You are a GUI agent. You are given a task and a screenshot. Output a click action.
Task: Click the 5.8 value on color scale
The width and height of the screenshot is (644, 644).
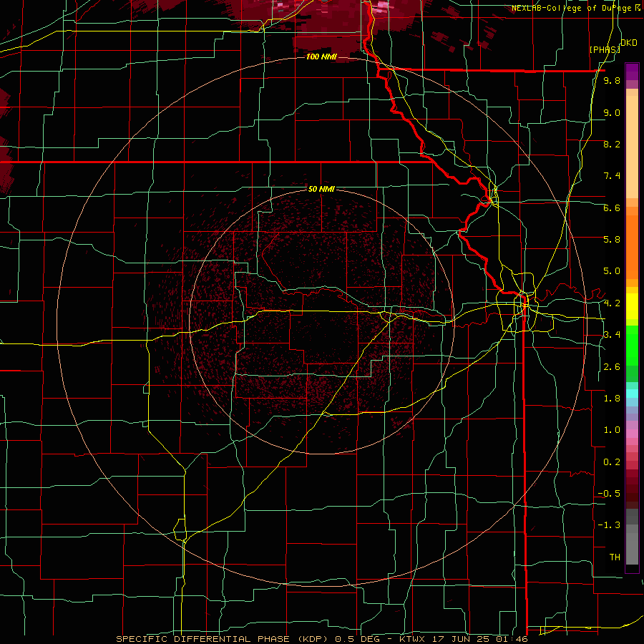(612, 240)
